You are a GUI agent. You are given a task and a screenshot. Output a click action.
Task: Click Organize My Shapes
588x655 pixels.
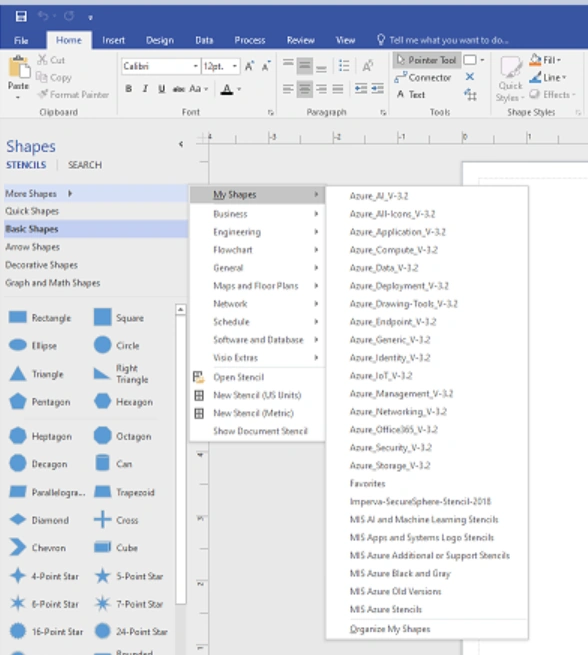click(427, 629)
